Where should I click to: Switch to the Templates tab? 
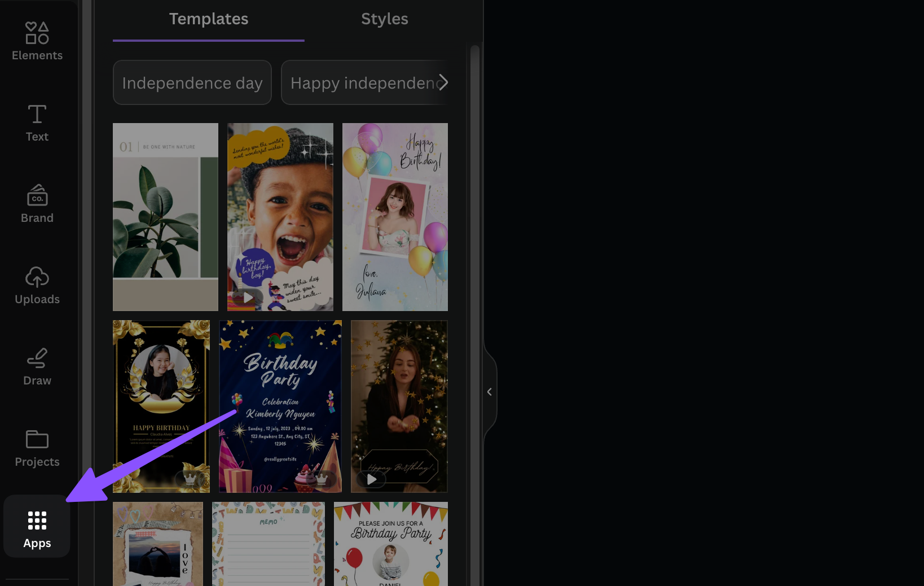point(209,19)
